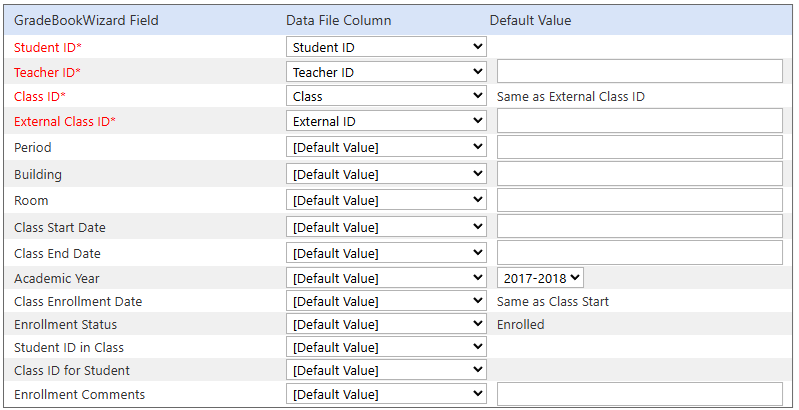Open the Student ID column dropdown

pyautogui.click(x=386, y=47)
